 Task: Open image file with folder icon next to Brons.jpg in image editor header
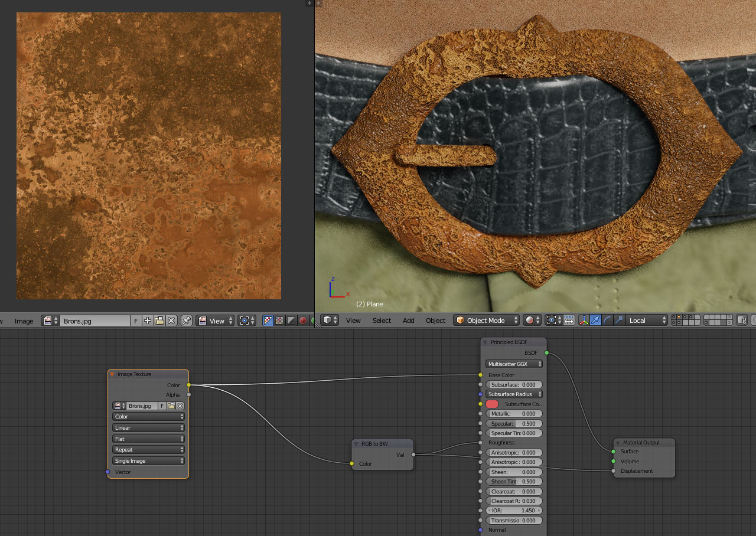(x=159, y=321)
